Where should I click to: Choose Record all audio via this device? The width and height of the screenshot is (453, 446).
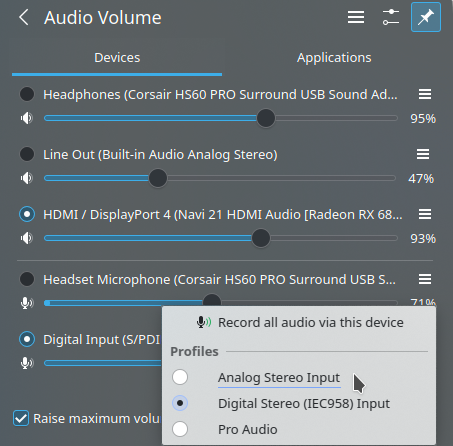[x=299, y=322]
